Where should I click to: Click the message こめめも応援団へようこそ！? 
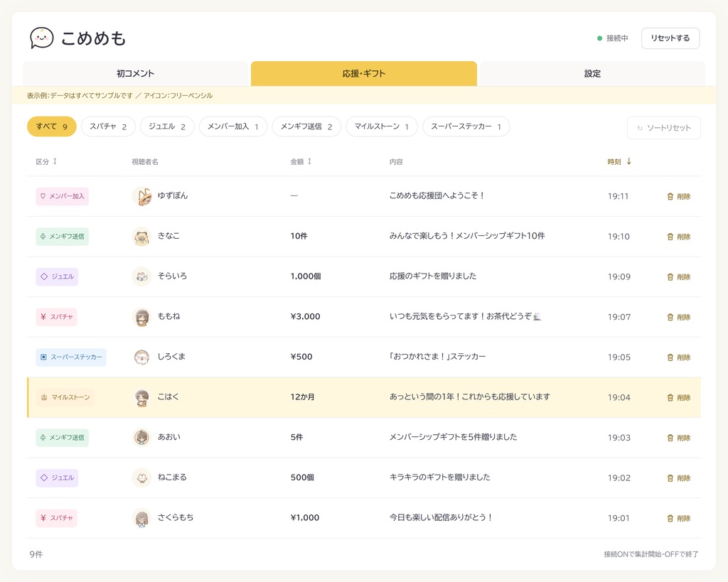pos(437,196)
